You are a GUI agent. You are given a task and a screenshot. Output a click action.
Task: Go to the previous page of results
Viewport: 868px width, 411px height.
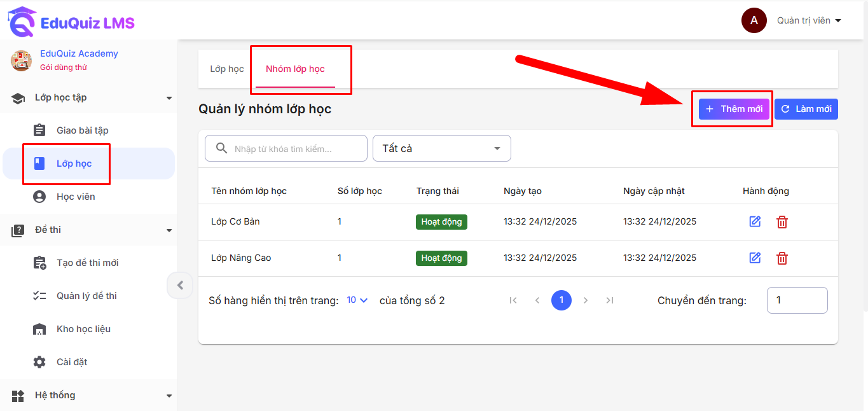point(537,300)
